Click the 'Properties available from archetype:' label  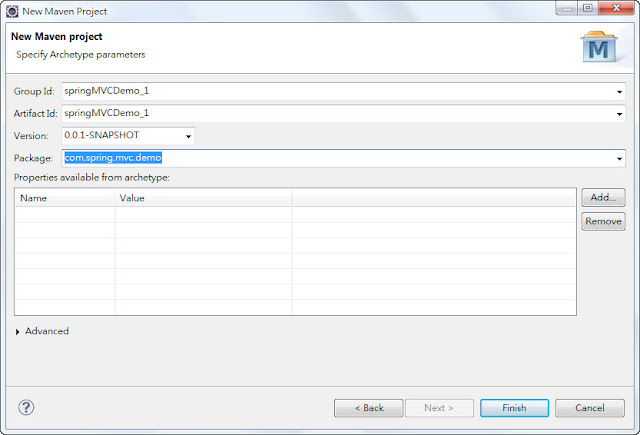coord(92,178)
